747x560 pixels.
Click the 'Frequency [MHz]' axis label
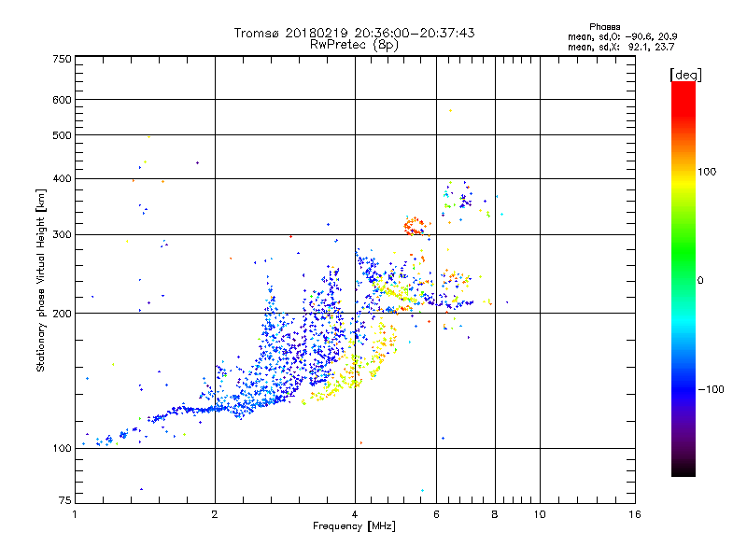354,526
